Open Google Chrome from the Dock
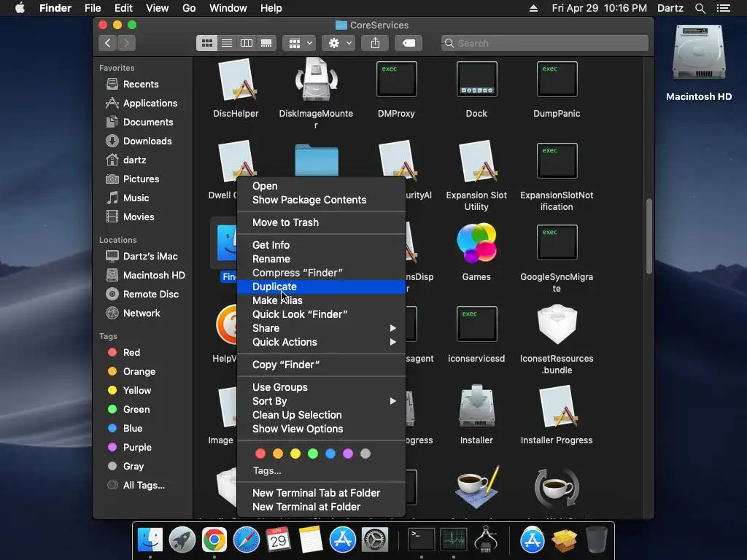Screen dimensions: 747x560 [214, 540]
